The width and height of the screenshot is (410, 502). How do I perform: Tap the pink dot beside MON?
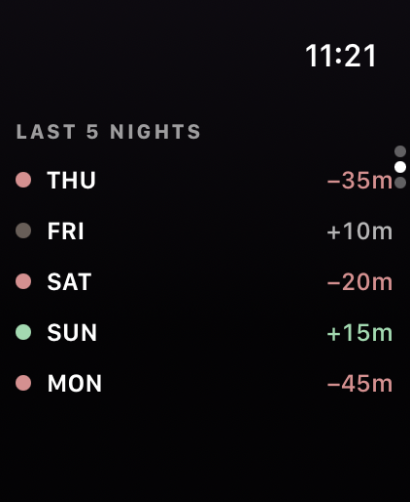23,383
